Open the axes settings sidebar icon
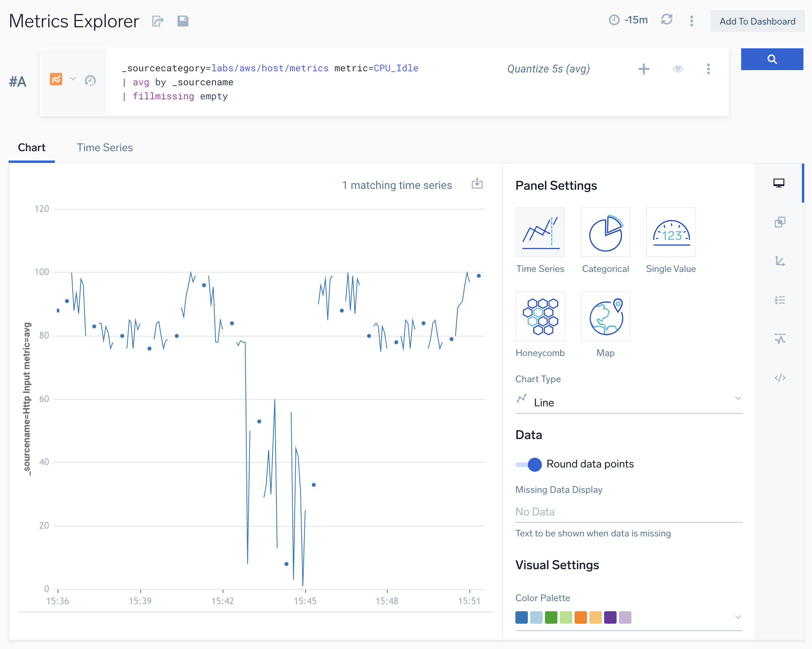 point(780,261)
